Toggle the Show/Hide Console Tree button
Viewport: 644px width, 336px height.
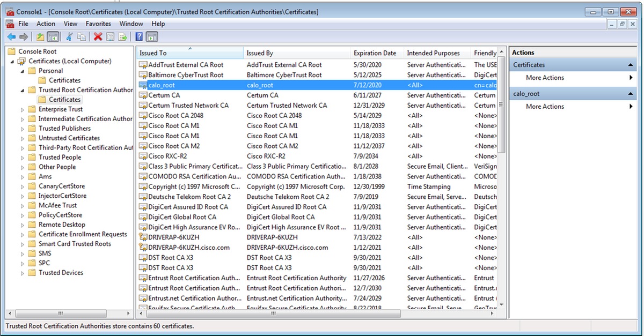tap(53, 37)
